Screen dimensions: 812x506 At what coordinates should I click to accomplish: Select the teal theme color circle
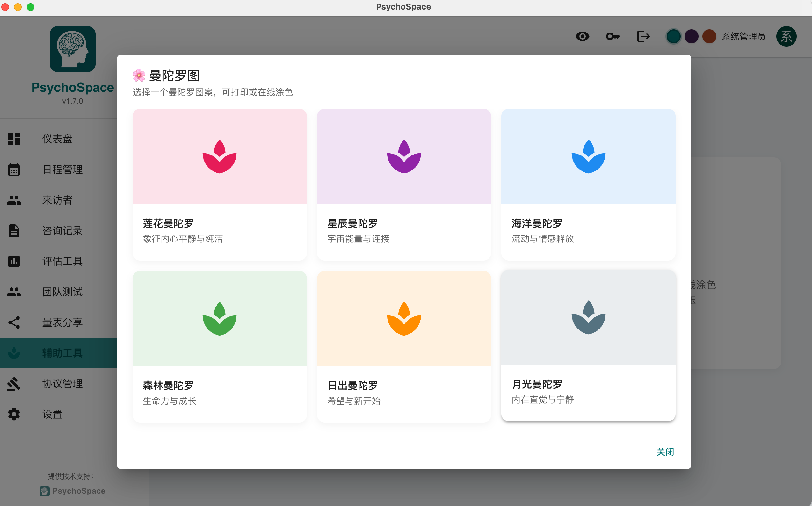click(673, 36)
